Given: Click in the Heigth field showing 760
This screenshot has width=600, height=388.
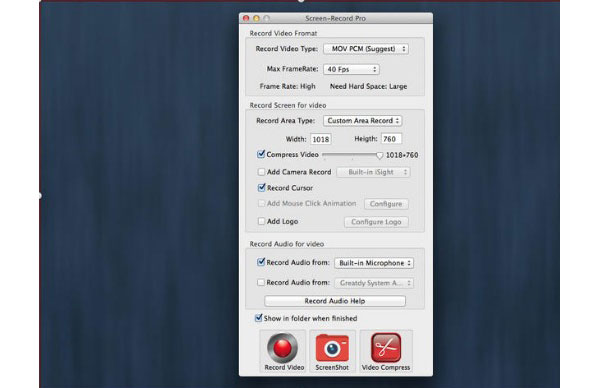Looking at the screenshot, I should pyautogui.click(x=391, y=139).
